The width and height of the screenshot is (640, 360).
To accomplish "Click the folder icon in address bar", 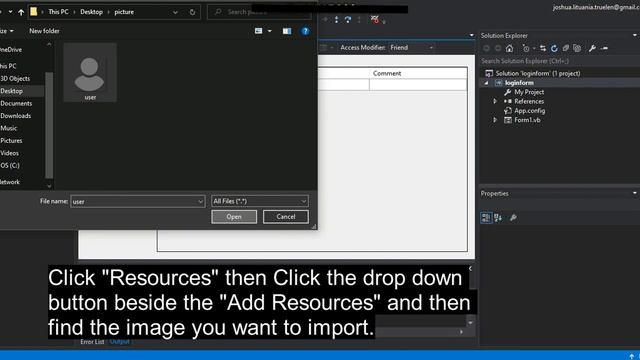I will click(34, 12).
